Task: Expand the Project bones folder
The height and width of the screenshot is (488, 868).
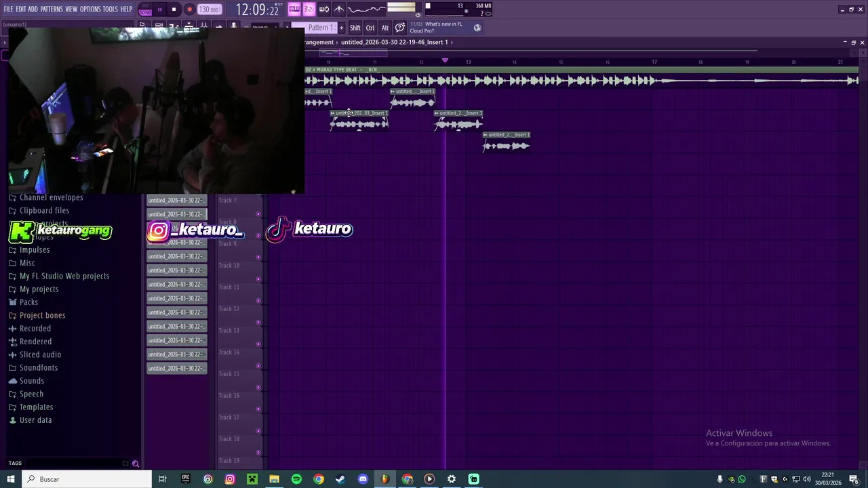Action: point(42,315)
